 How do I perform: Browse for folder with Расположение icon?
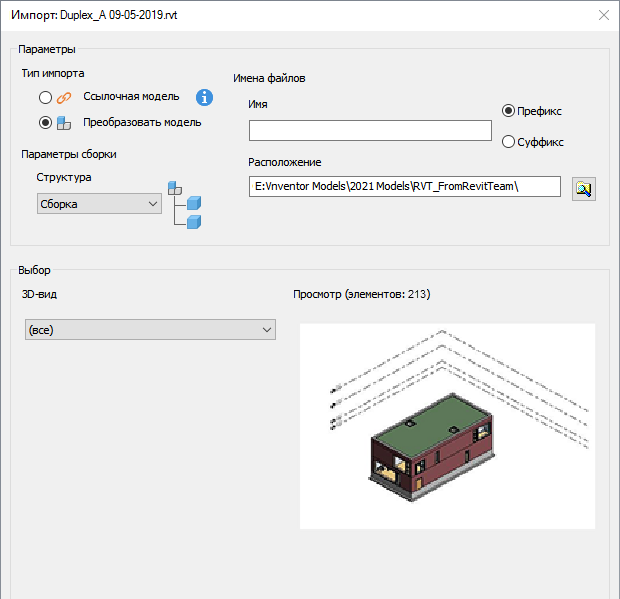click(x=584, y=189)
